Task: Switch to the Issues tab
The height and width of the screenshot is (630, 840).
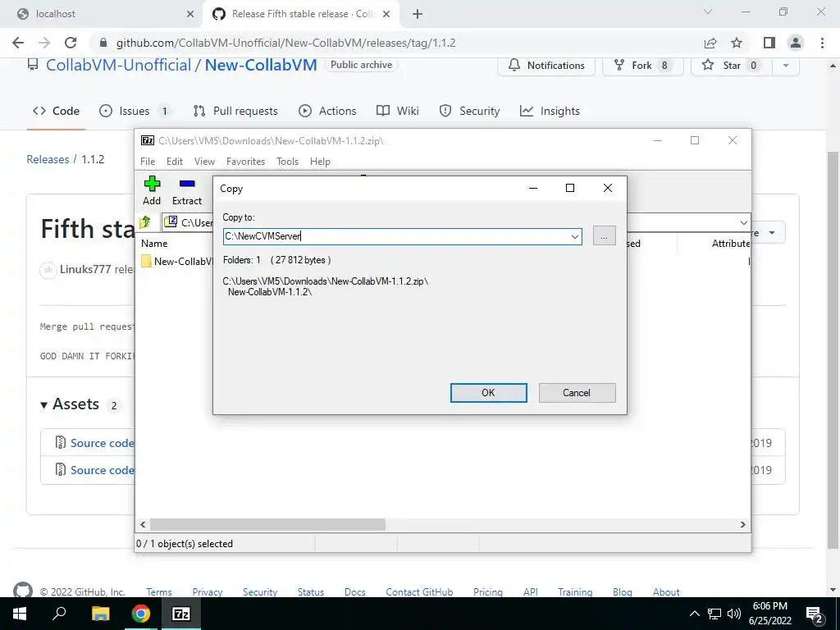Action: point(135,111)
